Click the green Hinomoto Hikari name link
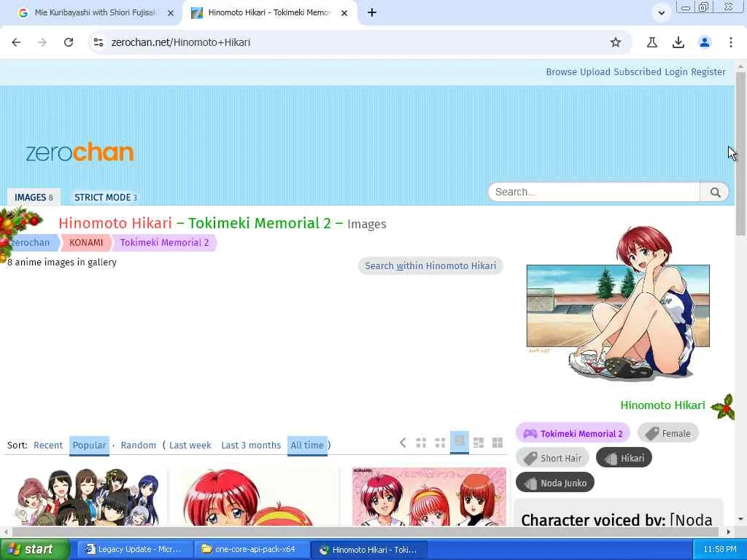Image resolution: width=747 pixels, height=560 pixels. (x=662, y=405)
